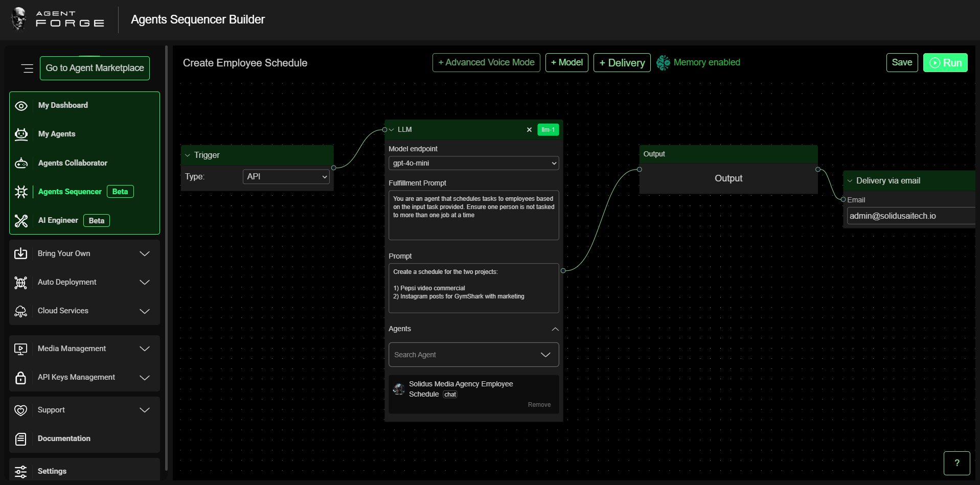Click the Agents Sequencer icon
Image resolution: width=980 pixels, height=485 pixels.
(x=21, y=192)
